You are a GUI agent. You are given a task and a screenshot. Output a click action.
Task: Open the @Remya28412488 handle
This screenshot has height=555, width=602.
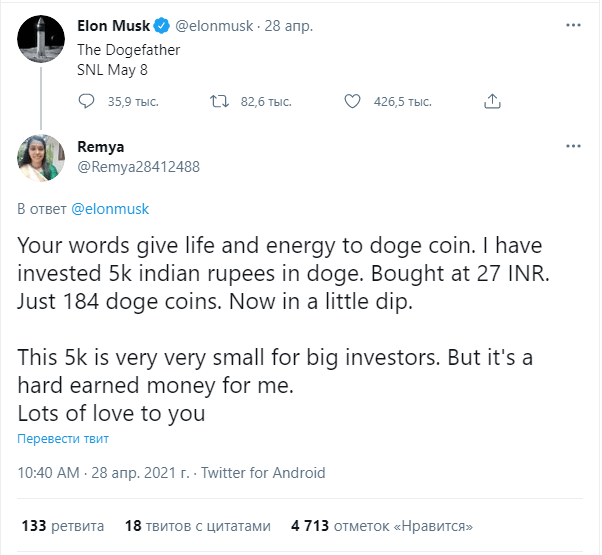coord(139,167)
